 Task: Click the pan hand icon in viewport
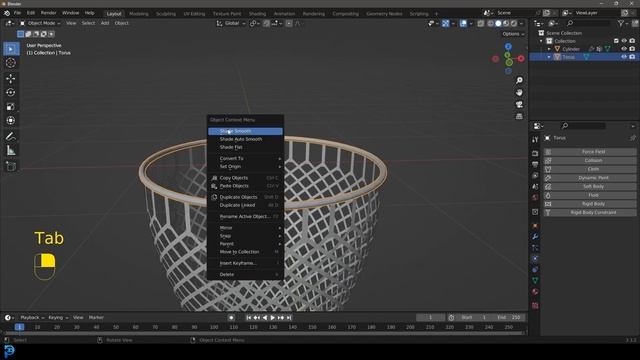coord(519,93)
